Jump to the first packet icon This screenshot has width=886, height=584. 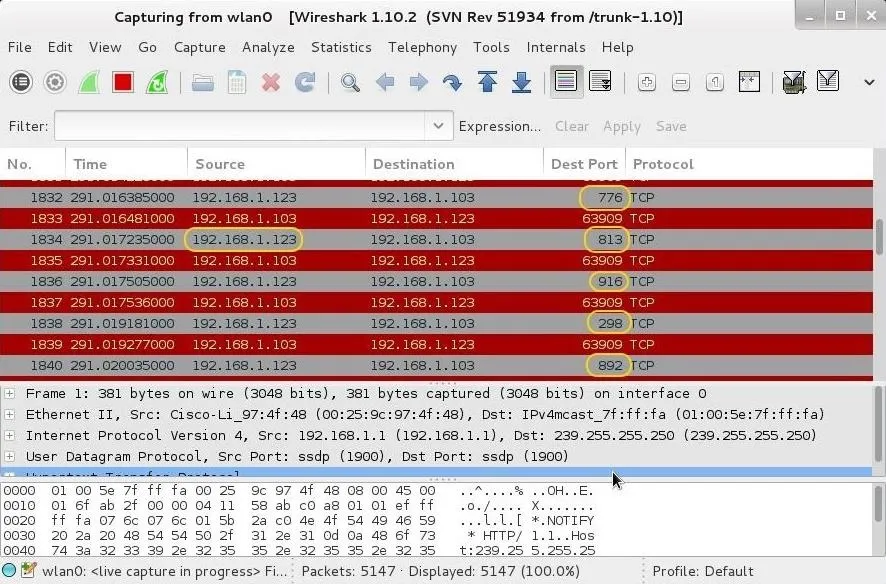(487, 82)
